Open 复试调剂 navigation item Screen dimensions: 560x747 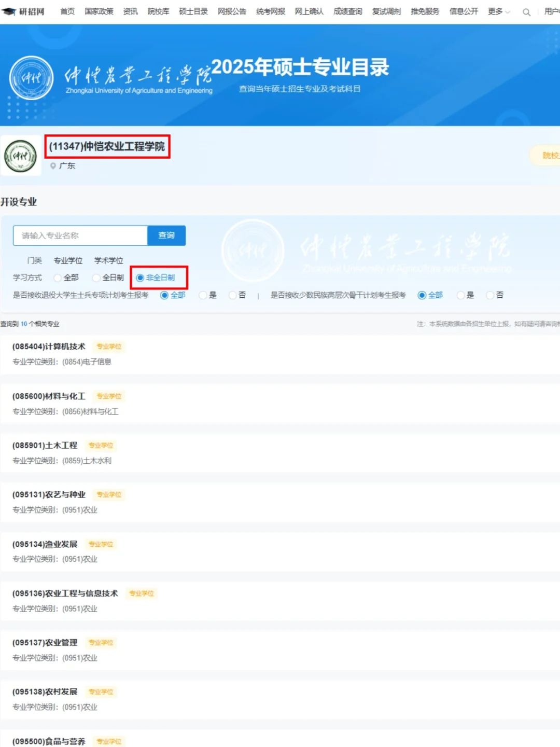coord(386,11)
